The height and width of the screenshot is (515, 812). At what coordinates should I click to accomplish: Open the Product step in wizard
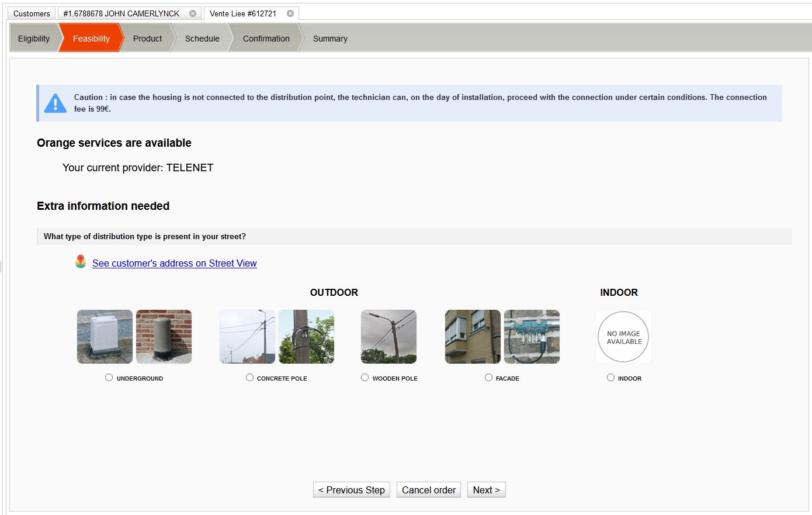pos(147,39)
